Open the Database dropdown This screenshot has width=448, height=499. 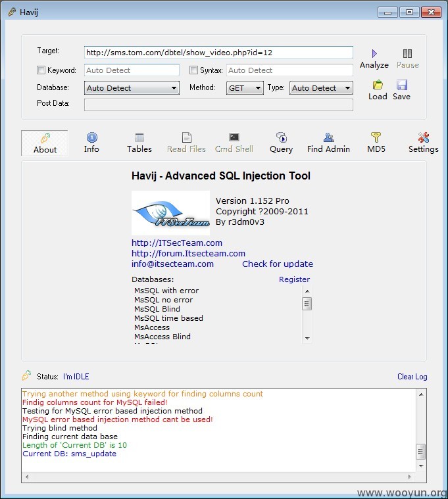[x=132, y=88]
